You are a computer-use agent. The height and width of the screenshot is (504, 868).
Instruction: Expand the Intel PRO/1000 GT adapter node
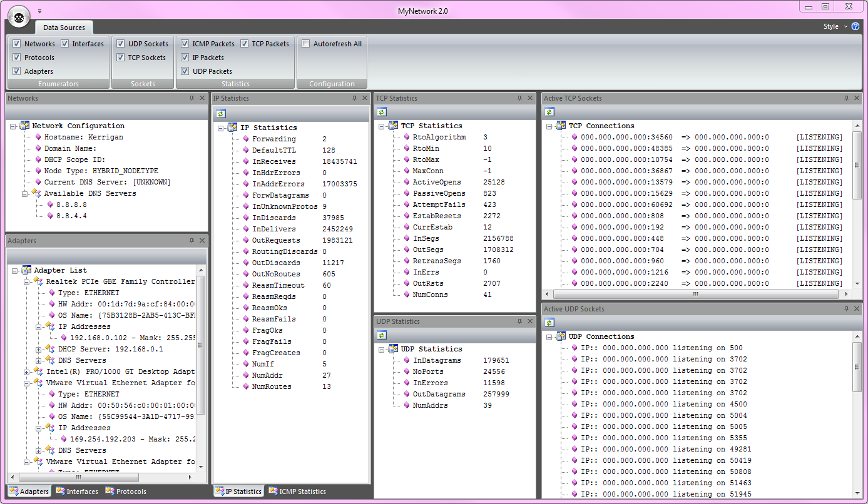coord(27,371)
